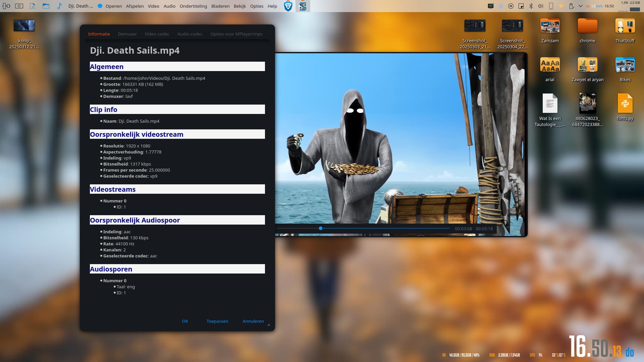
Task: Open the Openen menu
Action: [114, 6]
